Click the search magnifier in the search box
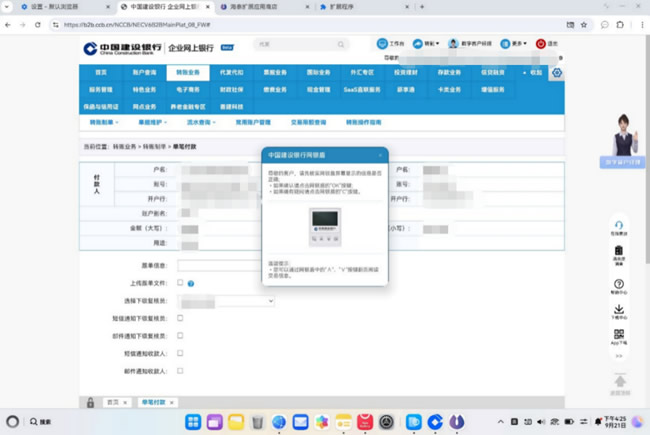The width and height of the screenshot is (650, 435). click(x=341, y=44)
